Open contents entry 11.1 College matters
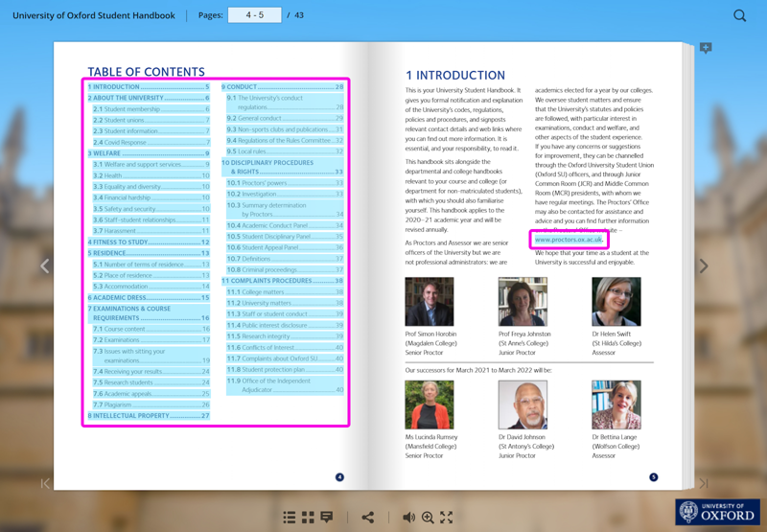This screenshot has height=532, width=767. click(285, 292)
